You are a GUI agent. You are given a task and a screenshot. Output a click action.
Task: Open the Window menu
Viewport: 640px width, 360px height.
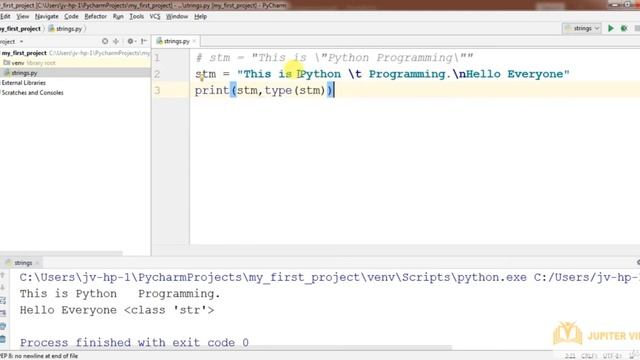177,16
